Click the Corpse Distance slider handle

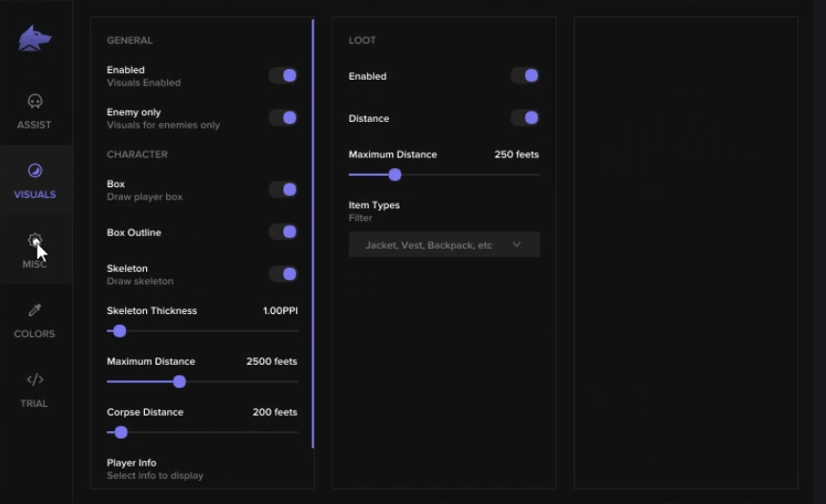pos(121,432)
